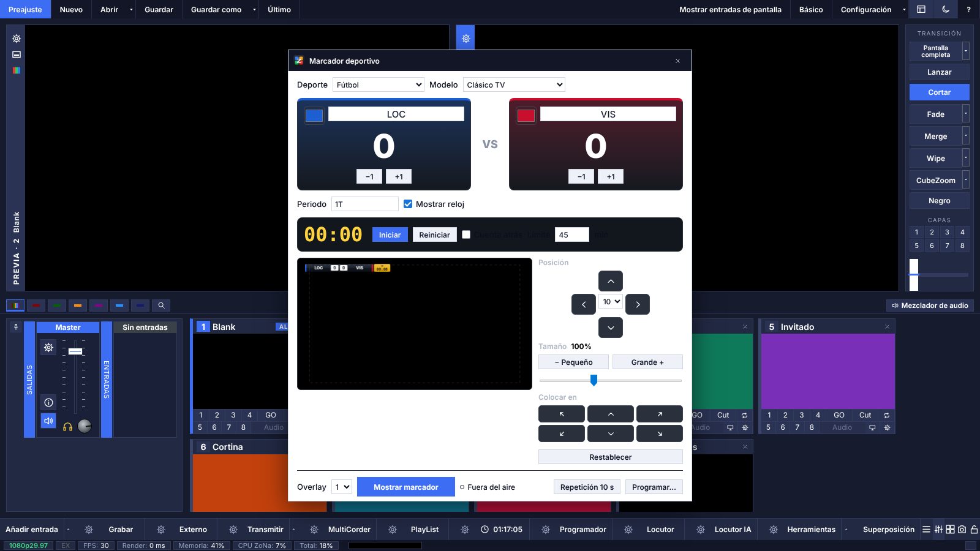Toggle the red color filter tab
Viewport: 980px width, 551px height.
tap(36, 305)
